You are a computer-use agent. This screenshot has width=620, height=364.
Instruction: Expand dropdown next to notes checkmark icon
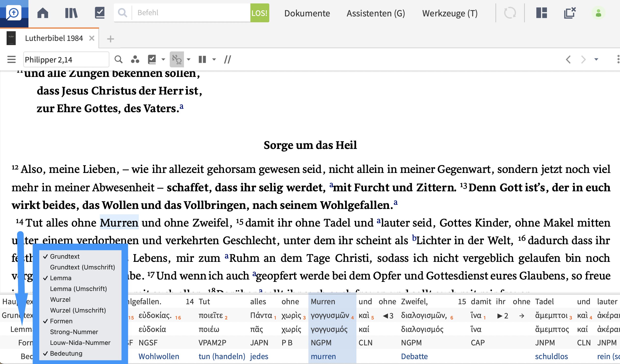coord(163,60)
